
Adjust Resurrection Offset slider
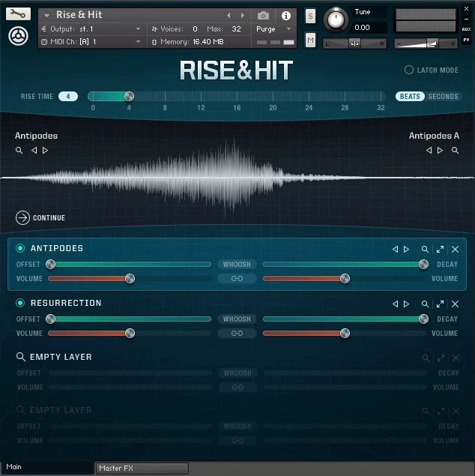(x=51, y=319)
